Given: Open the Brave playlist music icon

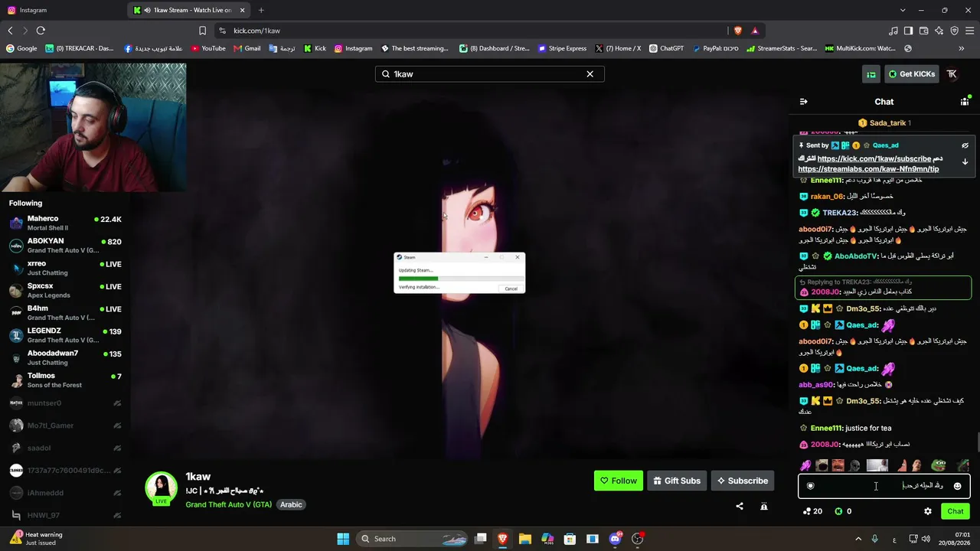Looking at the screenshot, I should [x=893, y=31].
